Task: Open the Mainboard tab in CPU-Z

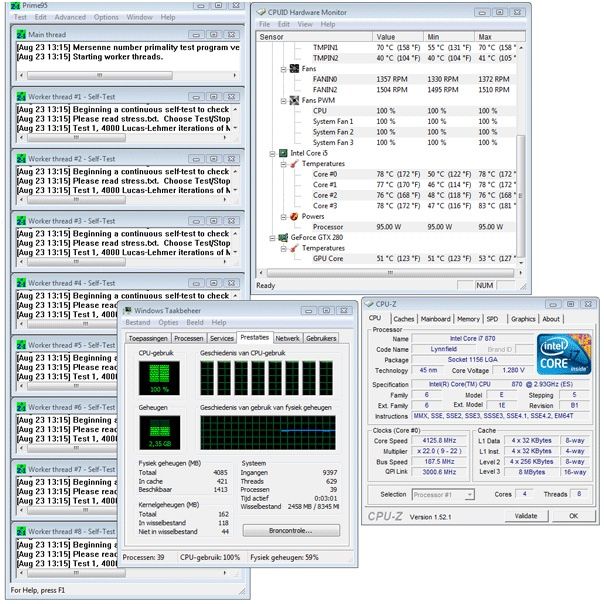Action: tap(435, 319)
